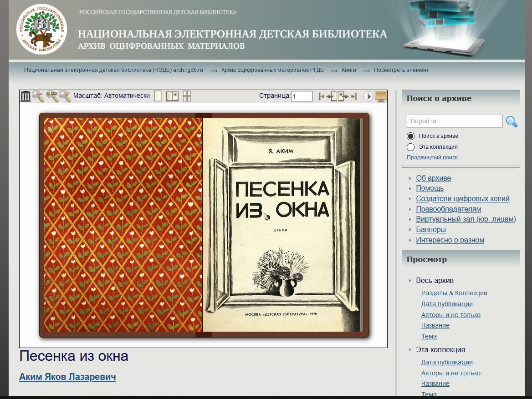Open the 'Об архиве' link
The width and height of the screenshot is (532, 399).
(433, 178)
